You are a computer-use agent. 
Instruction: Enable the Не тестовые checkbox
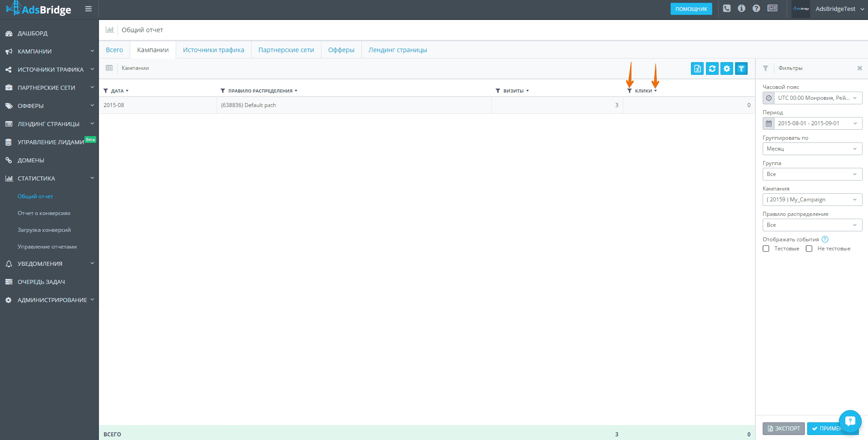(809, 249)
